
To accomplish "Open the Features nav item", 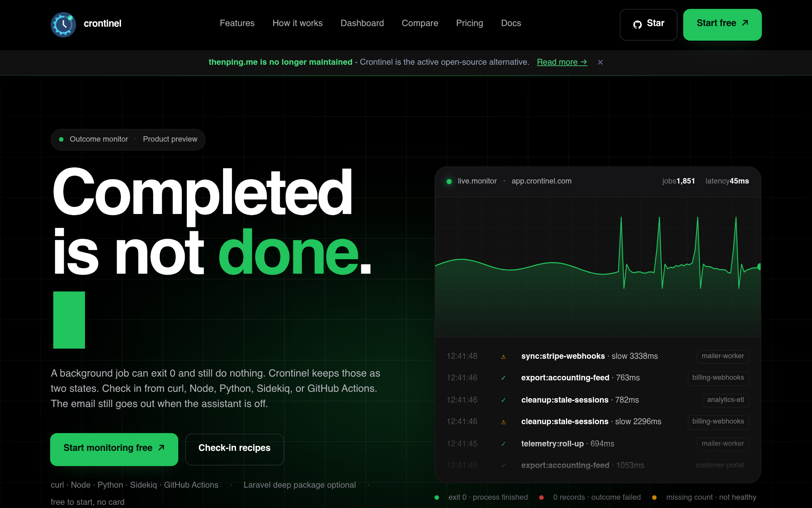I will (x=237, y=23).
